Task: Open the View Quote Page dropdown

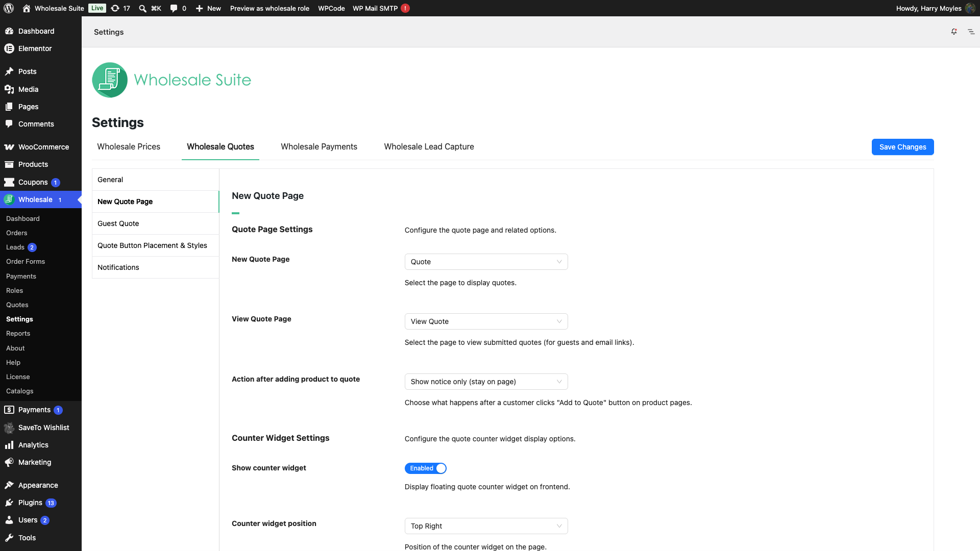Action: pyautogui.click(x=486, y=321)
